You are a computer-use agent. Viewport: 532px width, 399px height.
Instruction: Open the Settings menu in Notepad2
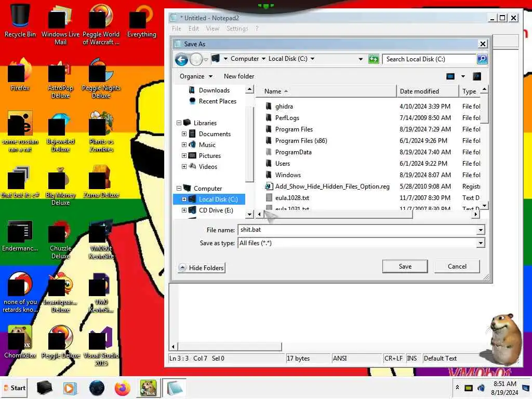coord(237,29)
